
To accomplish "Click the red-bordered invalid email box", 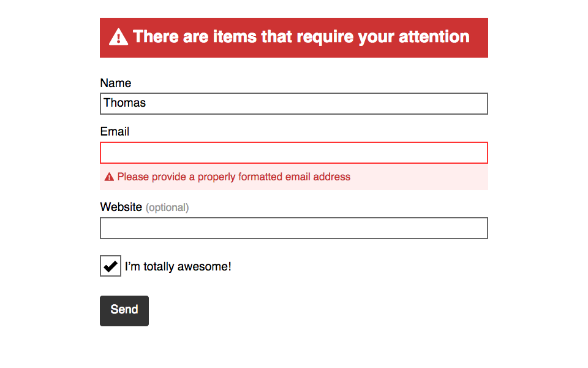I will click(x=293, y=152).
